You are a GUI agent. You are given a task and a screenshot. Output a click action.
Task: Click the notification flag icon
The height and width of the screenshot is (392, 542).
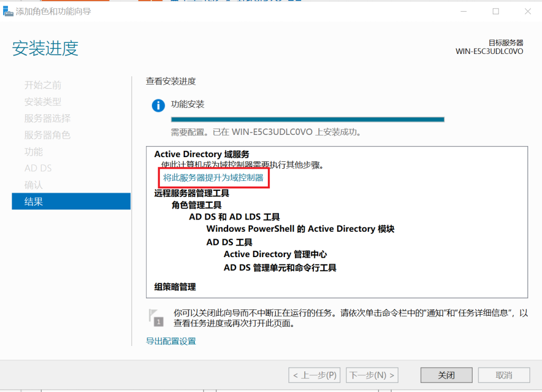[156, 318]
